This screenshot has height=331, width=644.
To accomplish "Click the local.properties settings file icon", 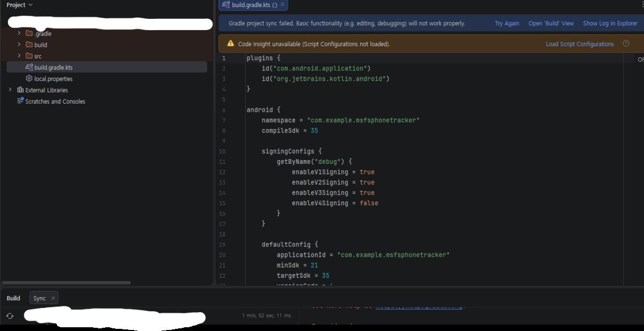I will [x=29, y=78].
